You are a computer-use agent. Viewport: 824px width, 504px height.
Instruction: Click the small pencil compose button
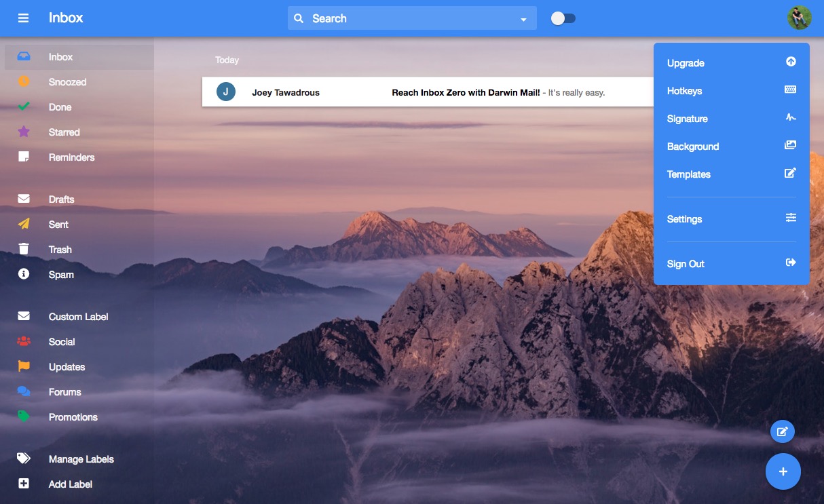pyautogui.click(x=782, y=431)
